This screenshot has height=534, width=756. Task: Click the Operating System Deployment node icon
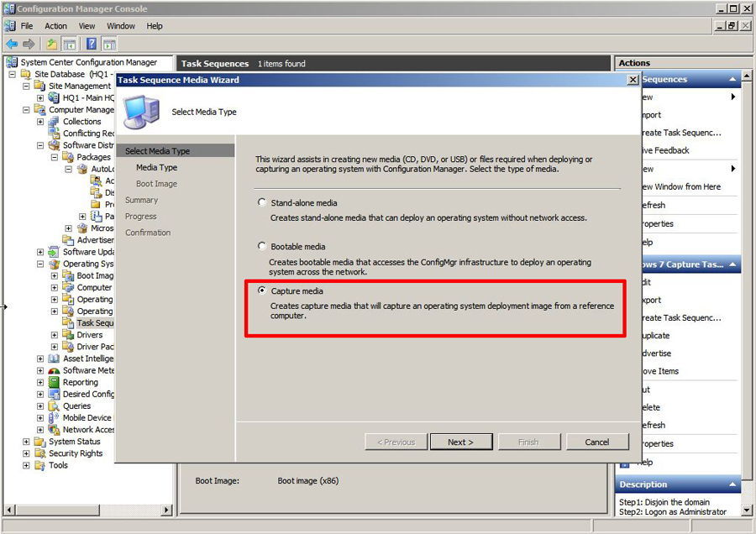[54, 264]
